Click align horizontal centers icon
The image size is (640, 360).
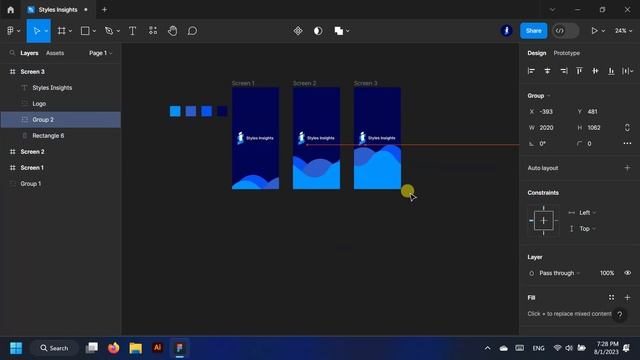(547, 71)
